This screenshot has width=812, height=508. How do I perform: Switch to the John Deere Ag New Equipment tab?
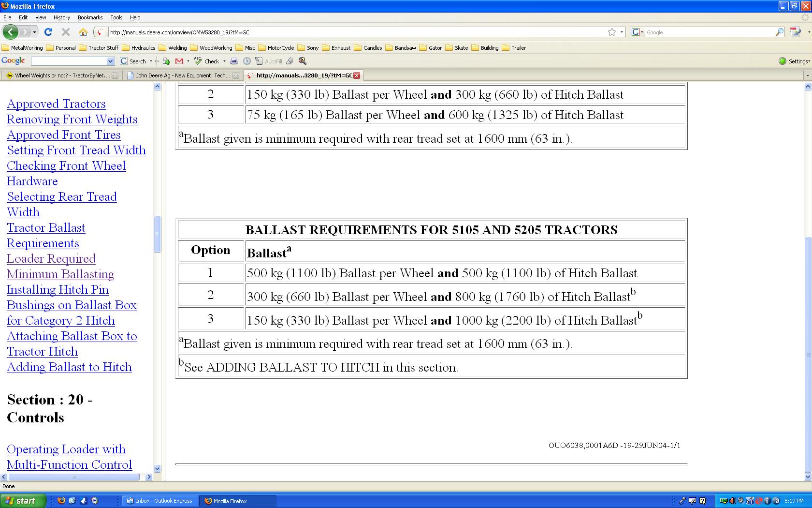(x=182, y=75)
